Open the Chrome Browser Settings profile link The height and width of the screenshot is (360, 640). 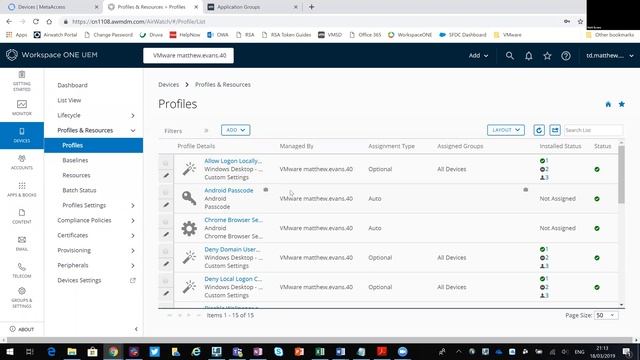pos(233,220)
